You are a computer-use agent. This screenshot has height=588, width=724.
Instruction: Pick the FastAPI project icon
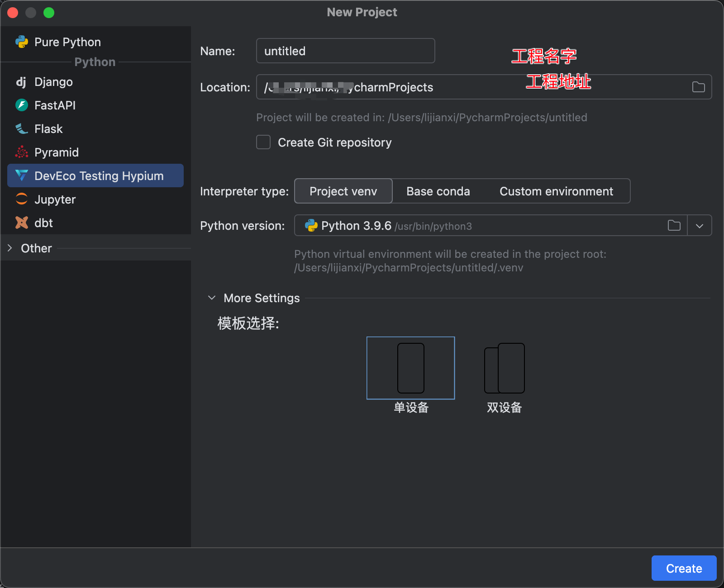point(22,105)
